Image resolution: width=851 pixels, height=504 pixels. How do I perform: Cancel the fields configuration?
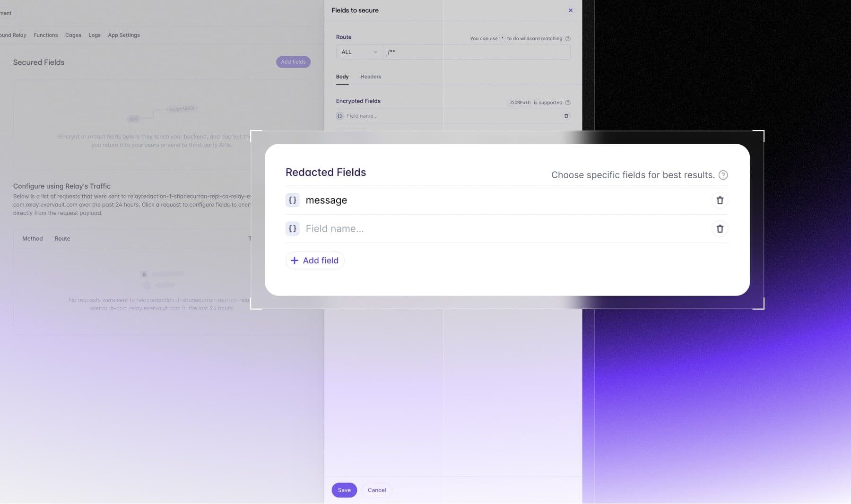pos(377,490)
